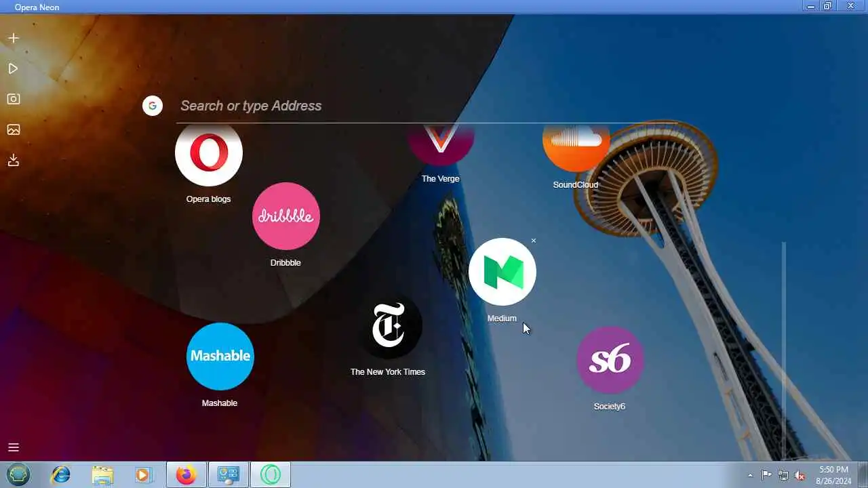Open the media player sidebar icon

[x=13, y=68]
